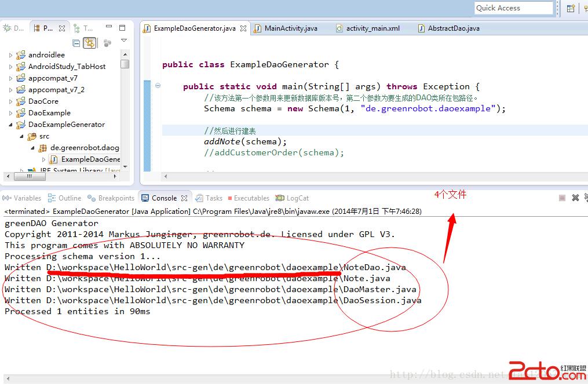This screenshot has width=588, height=386.
Task: Click the addNote(schema) code line
Action: (x=245, y=142)
